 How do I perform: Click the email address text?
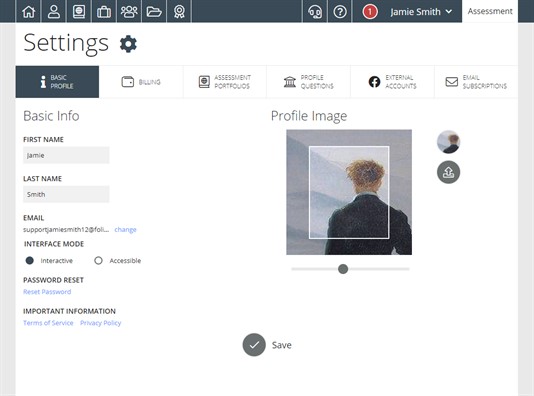66,229
